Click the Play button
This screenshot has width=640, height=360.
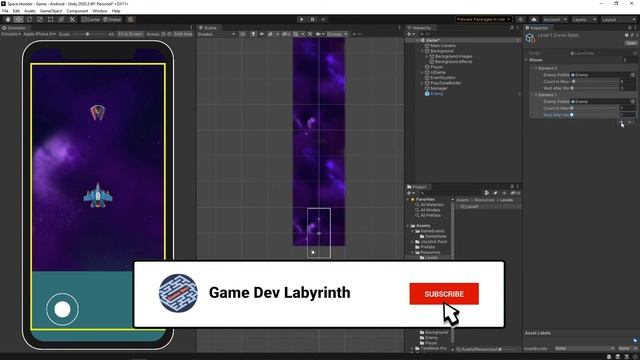[302, 20]
